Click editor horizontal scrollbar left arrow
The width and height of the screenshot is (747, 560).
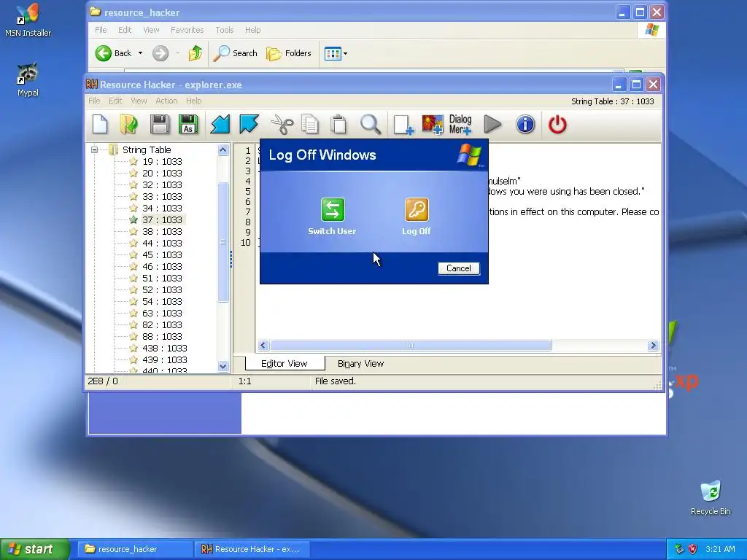263,346
